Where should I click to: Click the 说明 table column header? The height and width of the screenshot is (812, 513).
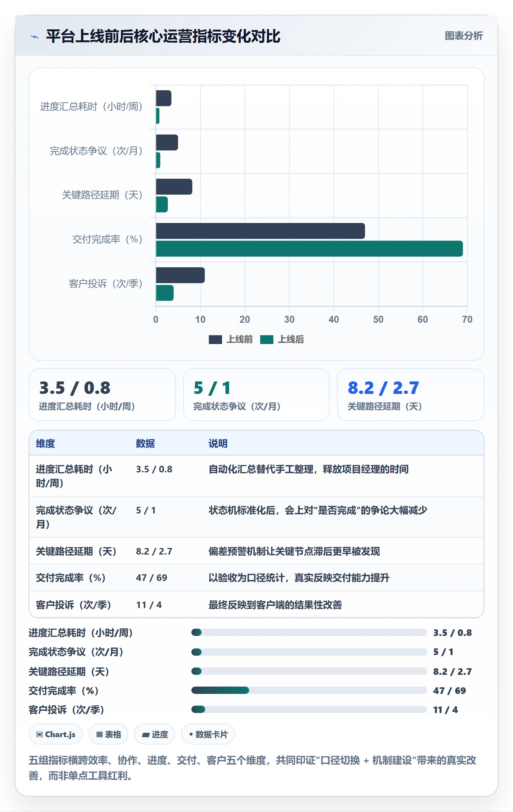pos(218,443)
